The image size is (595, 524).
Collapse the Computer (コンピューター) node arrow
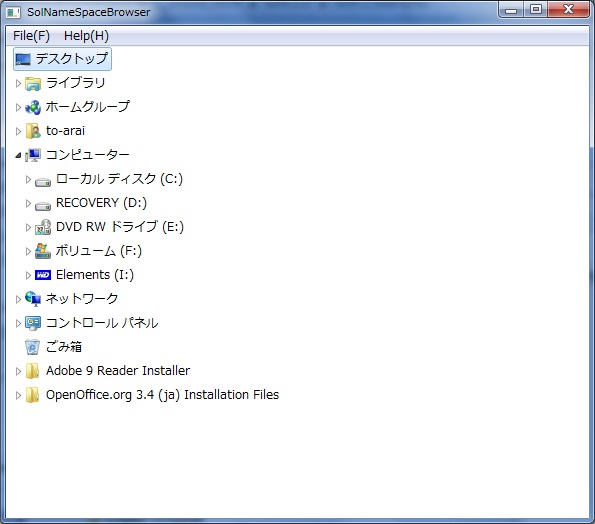[18, 155]
